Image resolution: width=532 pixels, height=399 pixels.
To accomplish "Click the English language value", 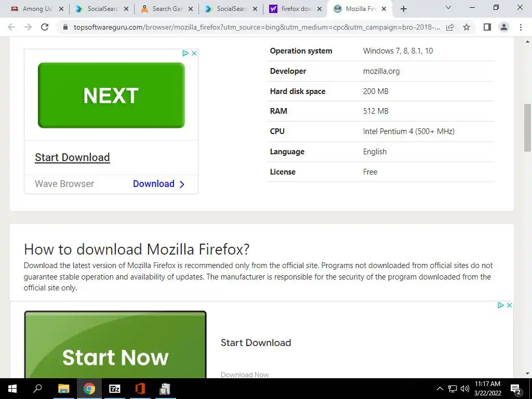I will 375,152.
